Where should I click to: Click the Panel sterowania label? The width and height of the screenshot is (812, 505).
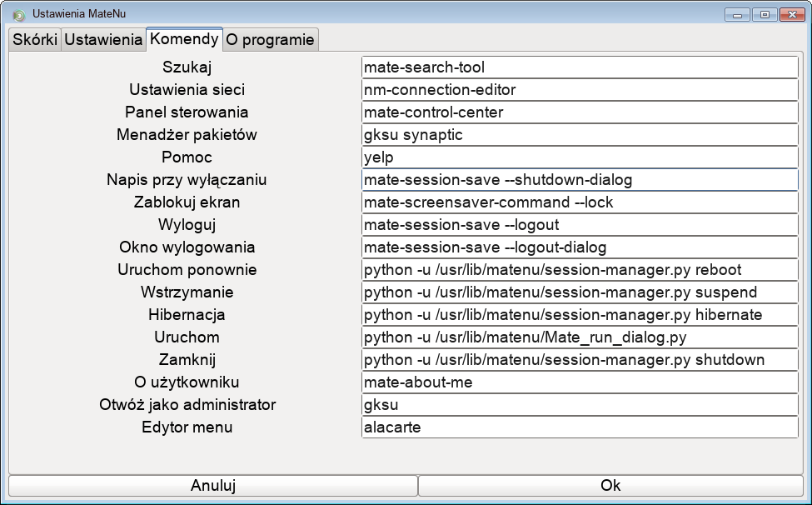pos(187,112)
